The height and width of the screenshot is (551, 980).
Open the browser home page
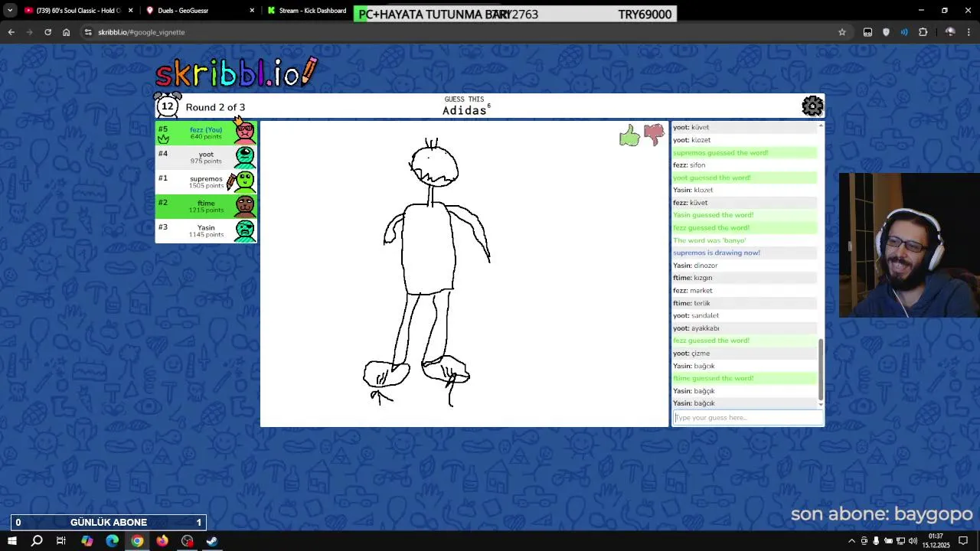tap(66, 32)
